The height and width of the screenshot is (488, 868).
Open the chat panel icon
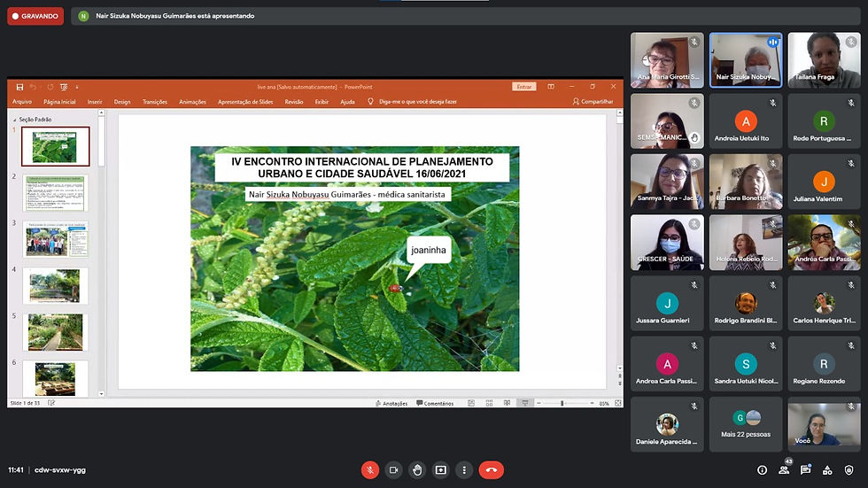(x=805, y=469)
